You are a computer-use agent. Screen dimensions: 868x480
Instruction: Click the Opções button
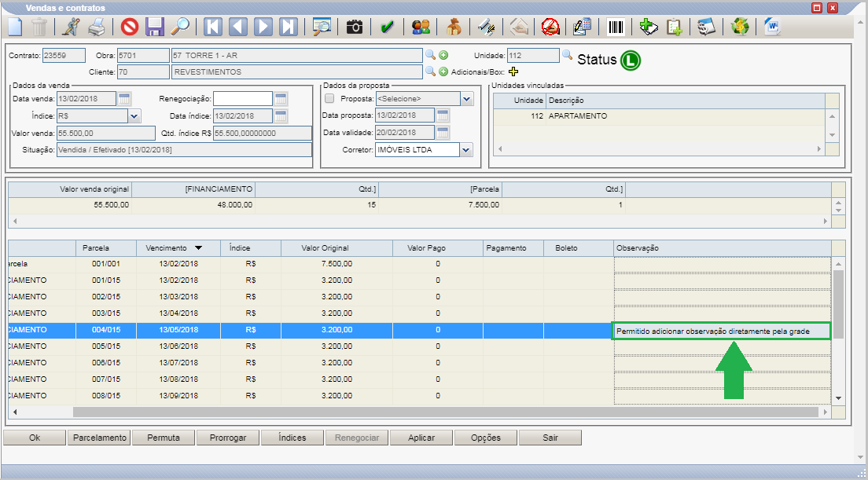point(485,438)
